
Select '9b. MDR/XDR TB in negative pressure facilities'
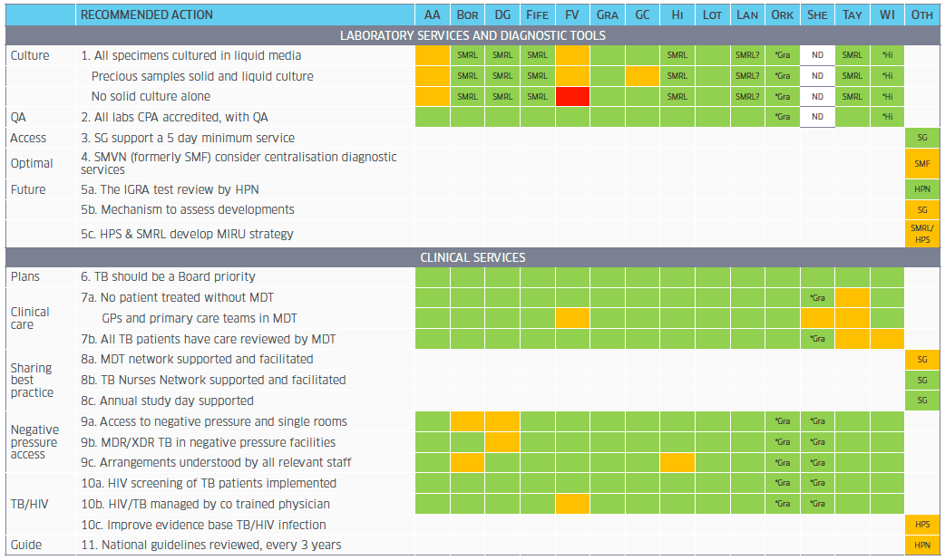click(x=208, y=442)
